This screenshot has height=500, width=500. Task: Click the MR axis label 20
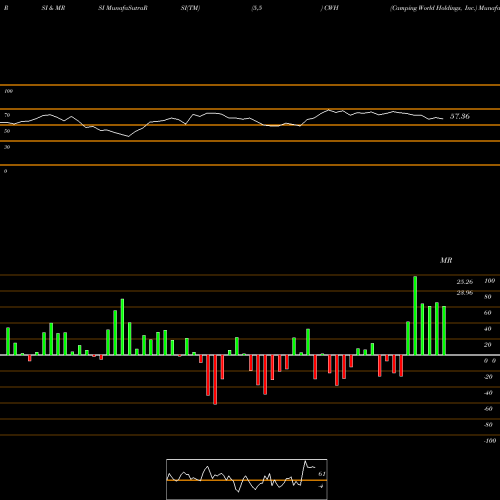tap(488, 345)
